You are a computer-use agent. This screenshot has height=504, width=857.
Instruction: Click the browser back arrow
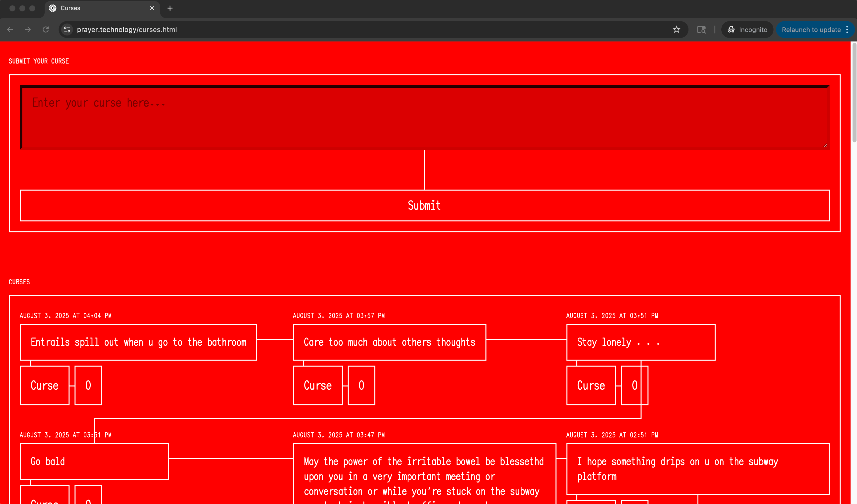10,30
